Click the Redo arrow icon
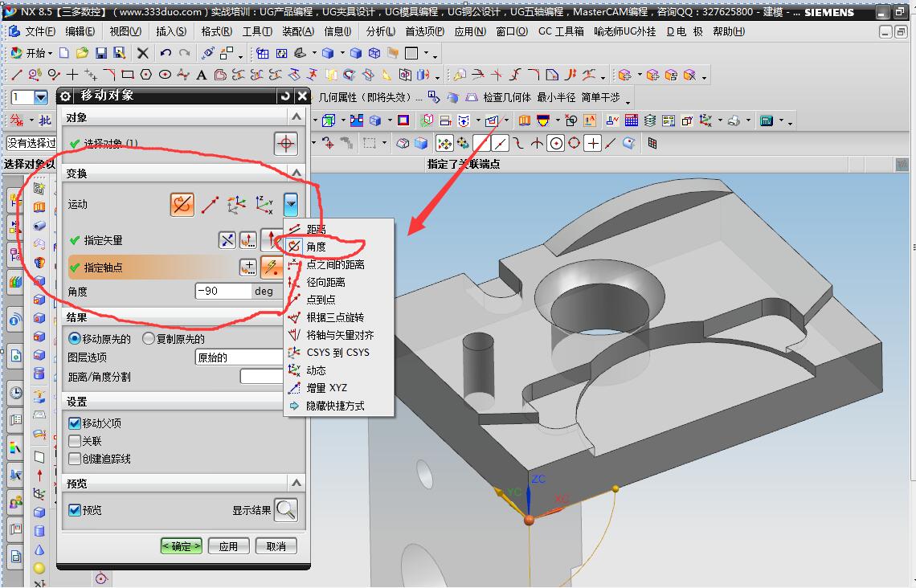The width and height of the screenshot is (916, 588). pos(185,53)
